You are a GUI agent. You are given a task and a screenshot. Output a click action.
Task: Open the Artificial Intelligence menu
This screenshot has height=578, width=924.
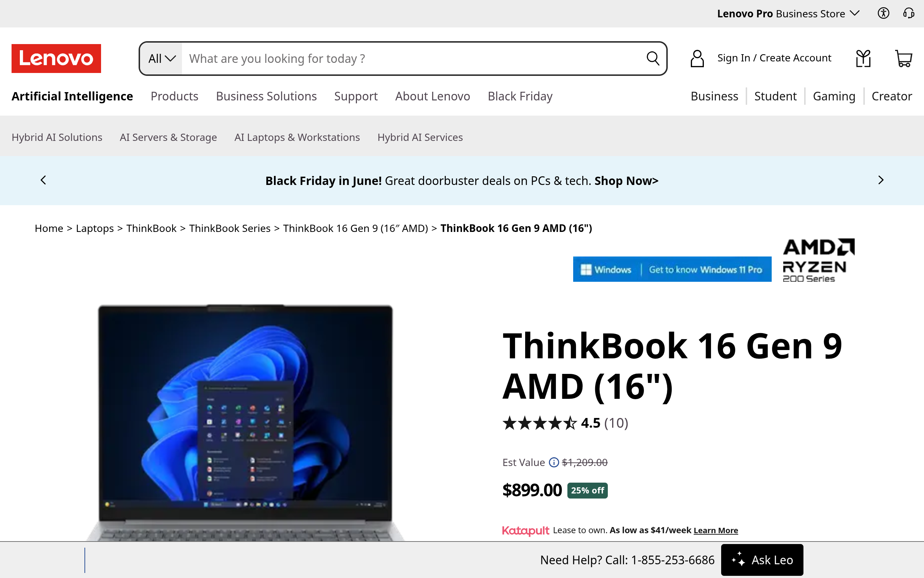[72, 96]
